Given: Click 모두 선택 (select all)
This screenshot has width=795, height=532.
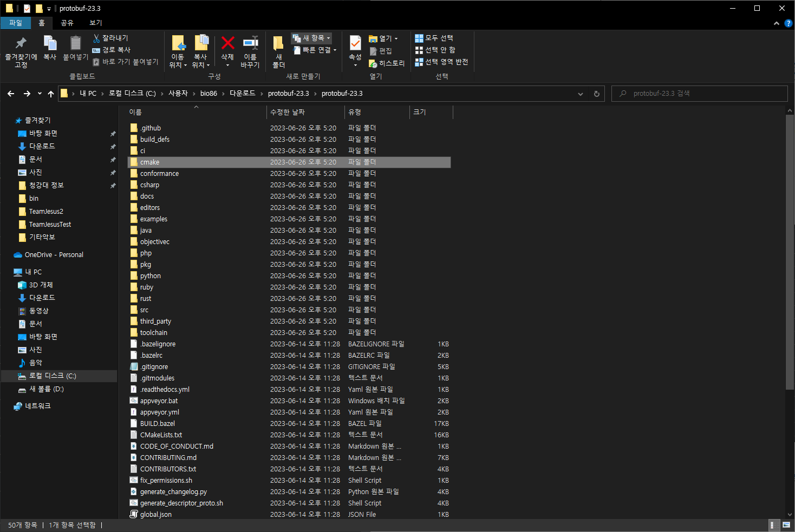Looking at the screenshot, I should [x=434, y=38].
